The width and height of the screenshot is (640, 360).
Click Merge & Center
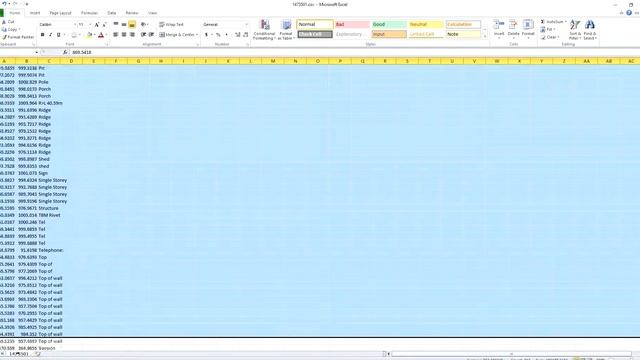click(x=178, y=35)
